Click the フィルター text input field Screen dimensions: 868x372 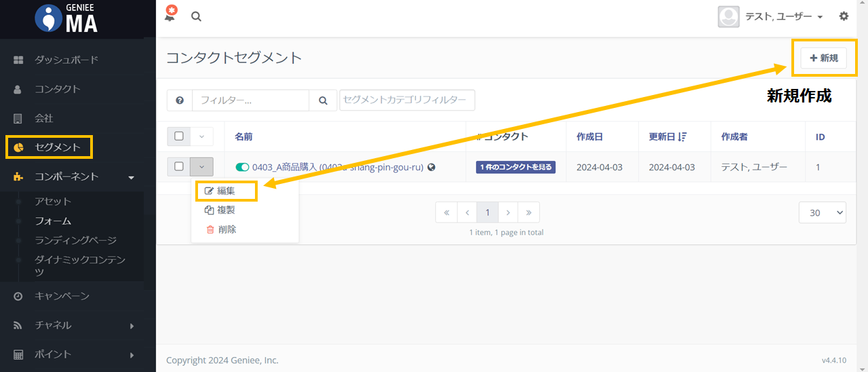(x=250, y=100)
